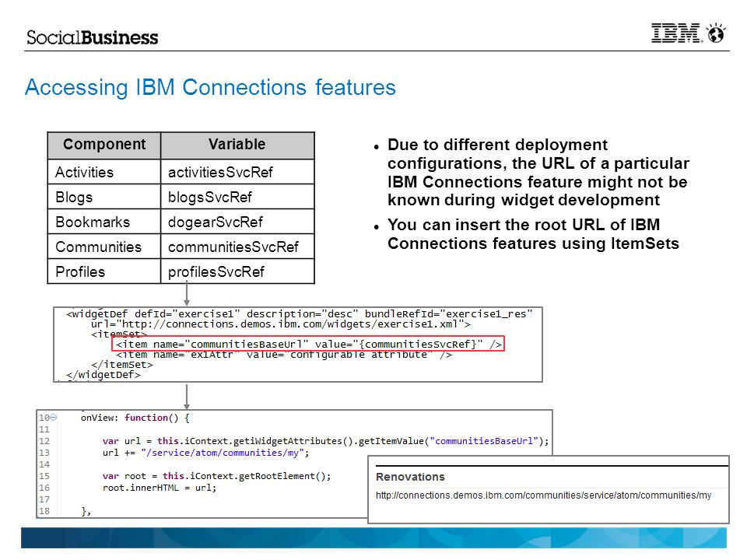Click the bullet about inserting root URL with ItemSets
The width and height of the screenshot is (747, 560).
533,234
